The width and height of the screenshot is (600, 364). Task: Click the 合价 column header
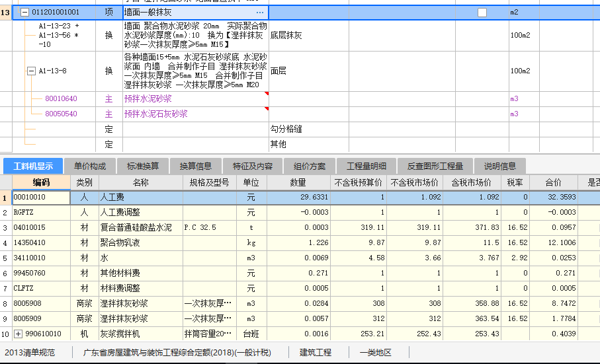[x=553, y=182]
